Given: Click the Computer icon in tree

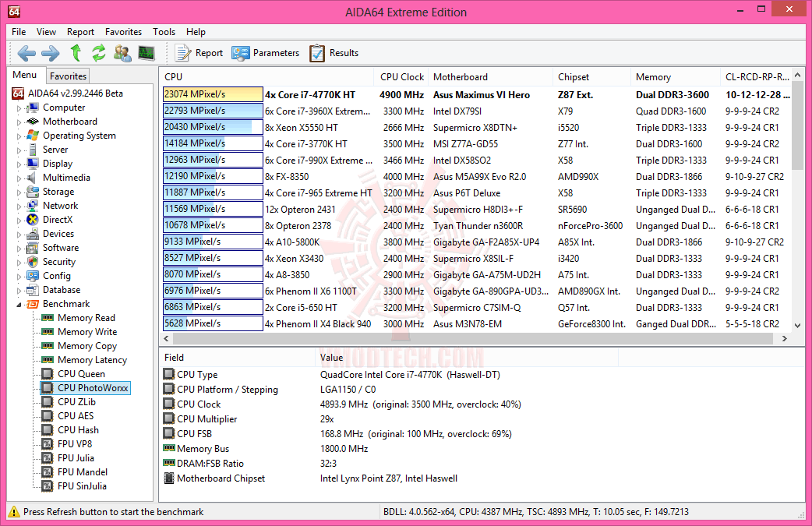Looking at the screenshot, I should point(34,108).
